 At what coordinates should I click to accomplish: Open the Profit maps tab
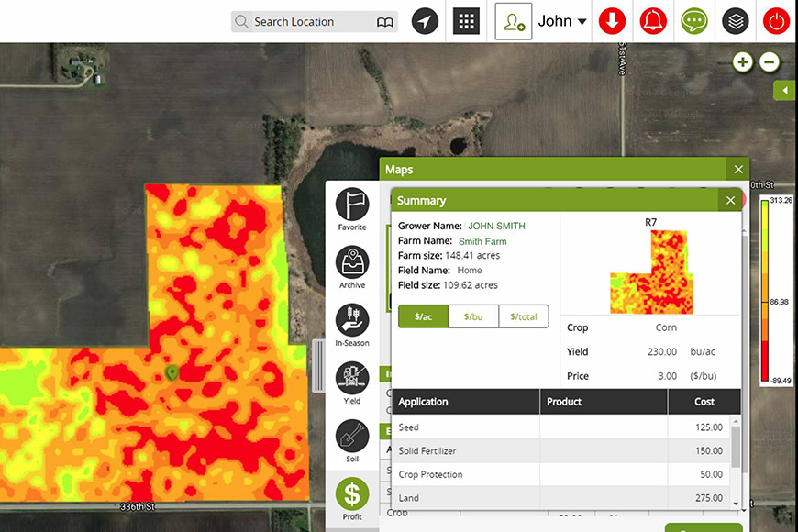click(352, 500)
